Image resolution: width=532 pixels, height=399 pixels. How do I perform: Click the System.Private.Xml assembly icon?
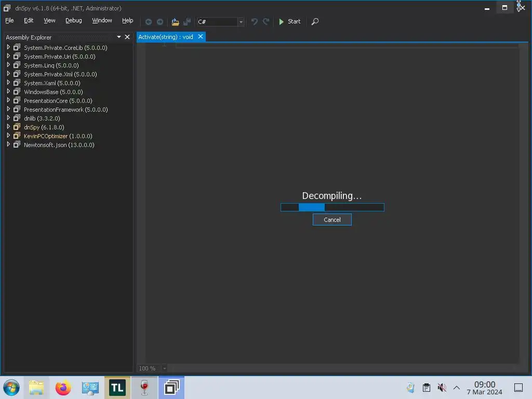(x=17, y=74)
